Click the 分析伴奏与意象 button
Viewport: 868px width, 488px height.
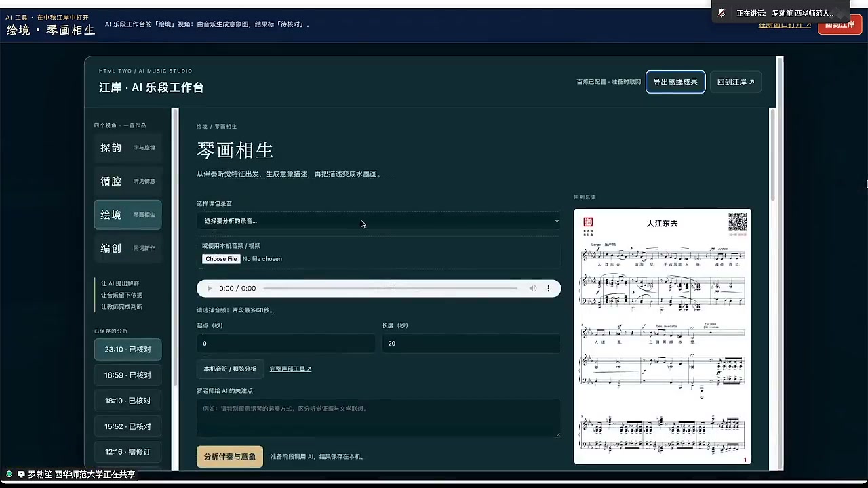pos(230,456)
